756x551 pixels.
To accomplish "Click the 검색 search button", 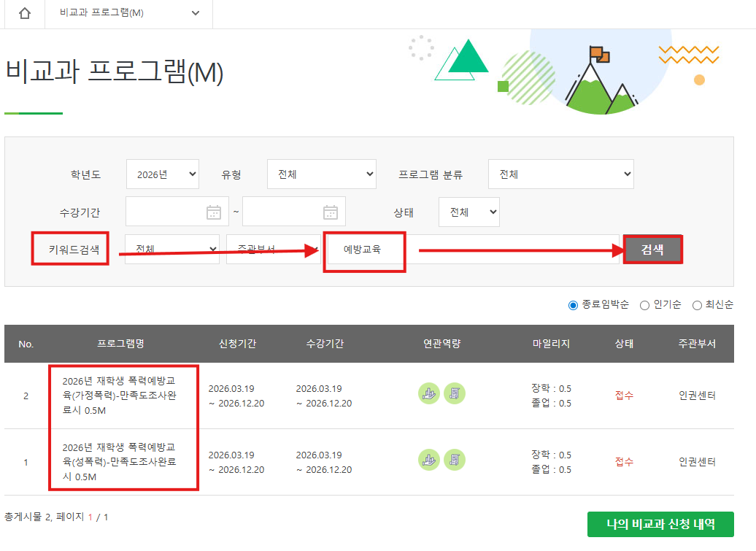I will tap(652, 250).
